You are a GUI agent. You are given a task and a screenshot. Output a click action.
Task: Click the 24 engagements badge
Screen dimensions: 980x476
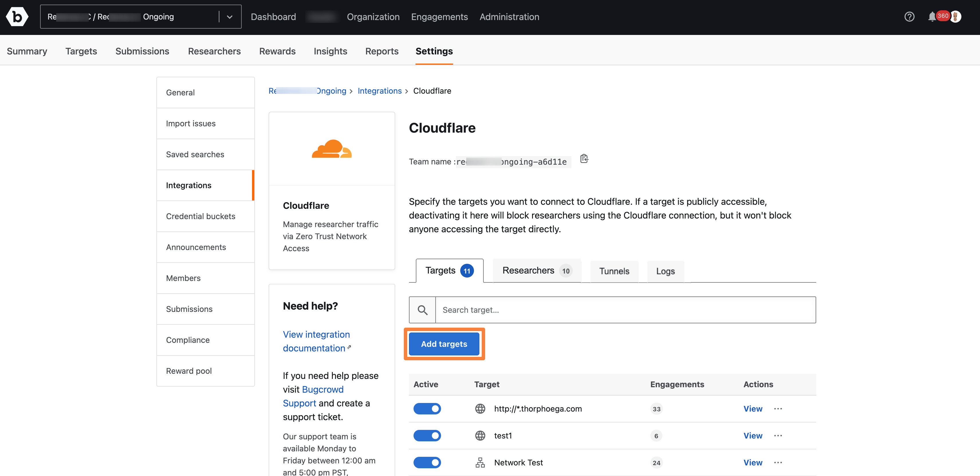(656, 463)
